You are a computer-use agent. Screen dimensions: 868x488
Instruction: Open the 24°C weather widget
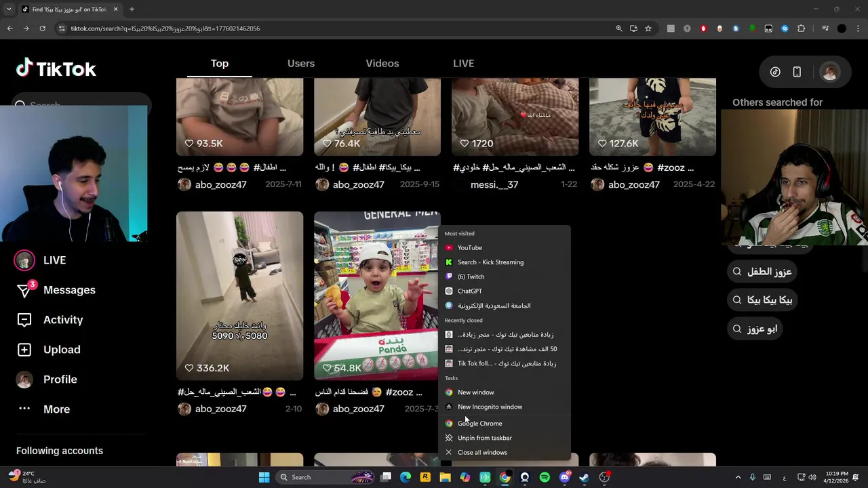[26, 477]
